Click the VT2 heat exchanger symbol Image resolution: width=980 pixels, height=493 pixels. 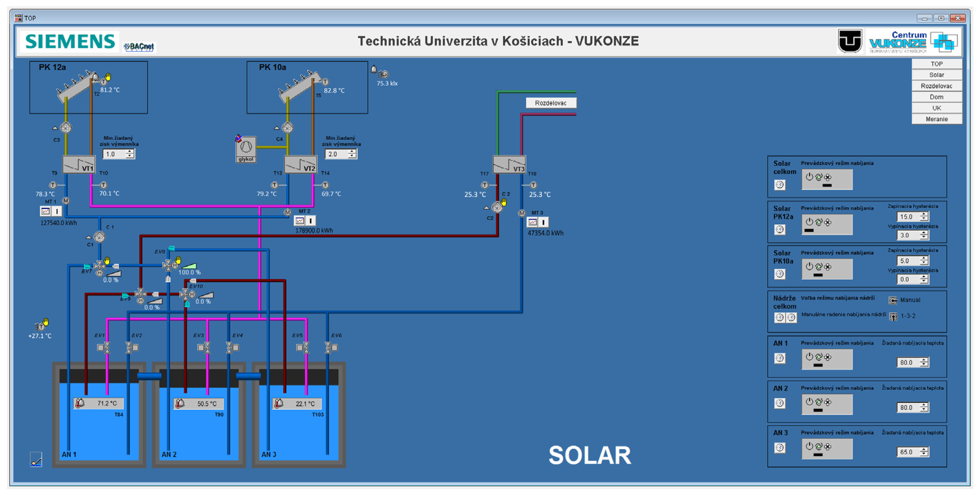[301, 165]
